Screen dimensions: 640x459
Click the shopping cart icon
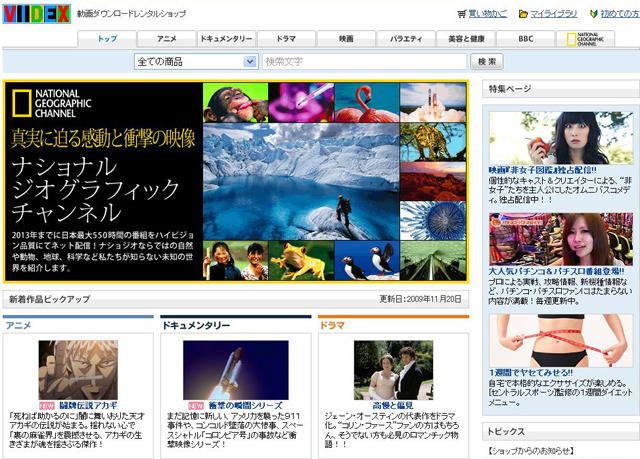point(461,14)
